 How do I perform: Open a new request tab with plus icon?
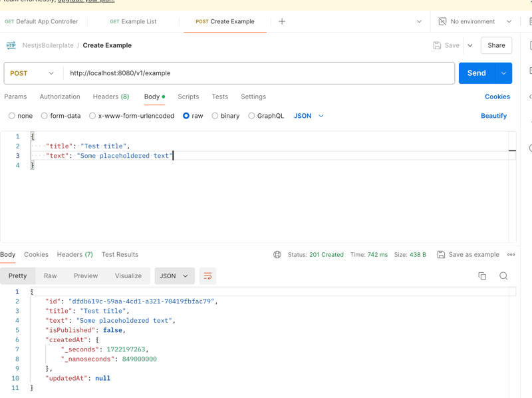tap(281, 21)
